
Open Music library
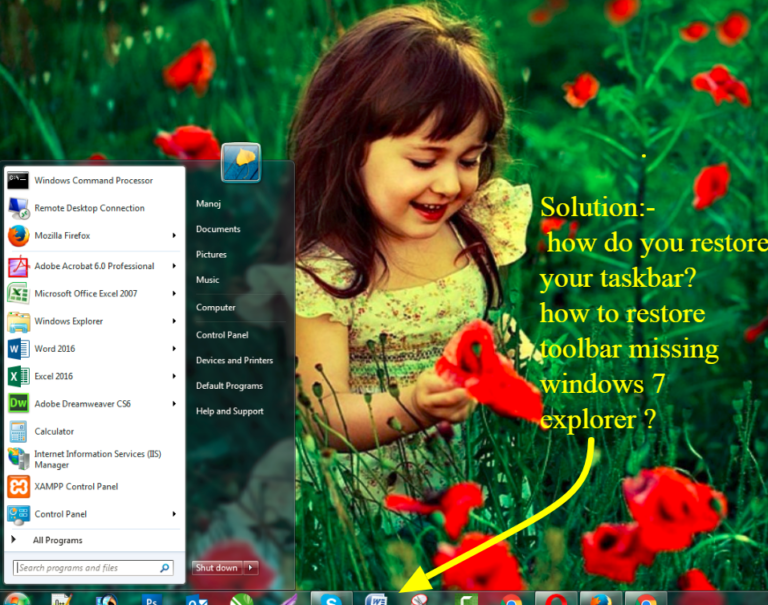[x=207, y=280]
